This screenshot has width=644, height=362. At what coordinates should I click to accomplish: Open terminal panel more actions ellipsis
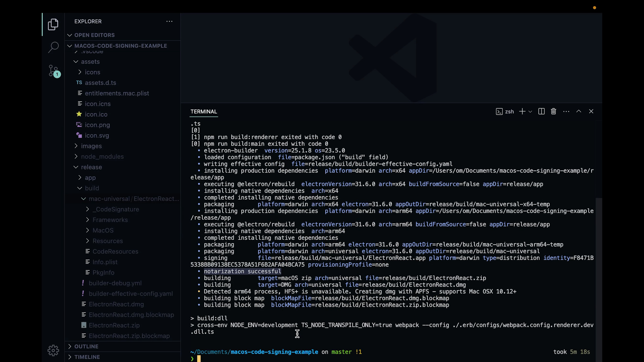coord(566,111)
